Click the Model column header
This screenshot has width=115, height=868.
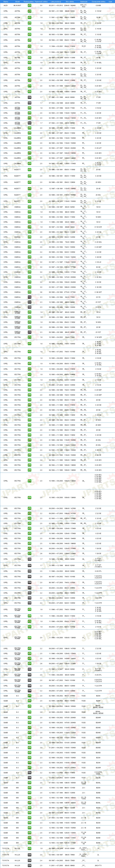(x=17, y=1)
